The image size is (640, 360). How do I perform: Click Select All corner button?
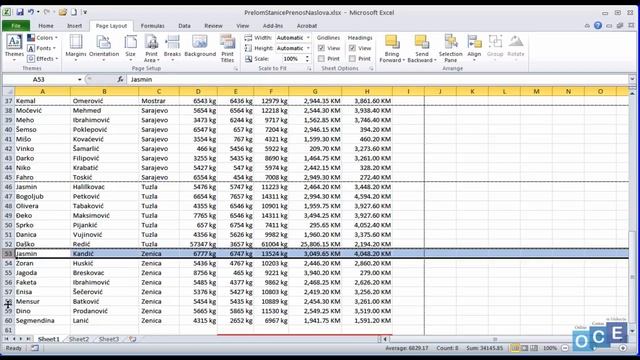click(8, 91)
